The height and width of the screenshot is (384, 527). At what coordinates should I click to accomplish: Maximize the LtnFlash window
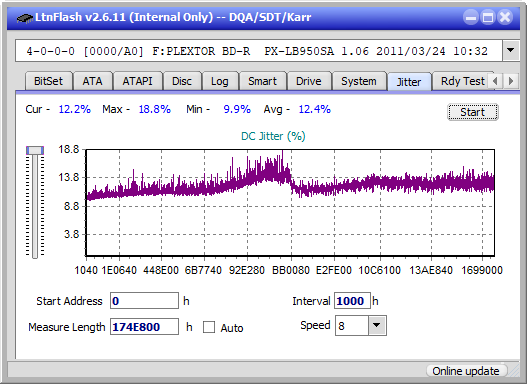tap(488, 17)
